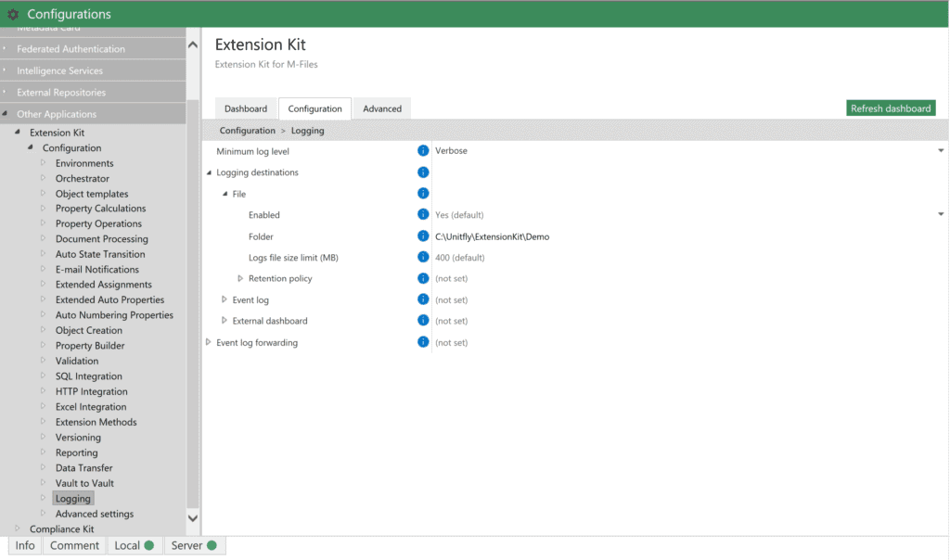Screen dimensions: 950x560
Task: Open Excel Integration item
Action: [91, 407]
